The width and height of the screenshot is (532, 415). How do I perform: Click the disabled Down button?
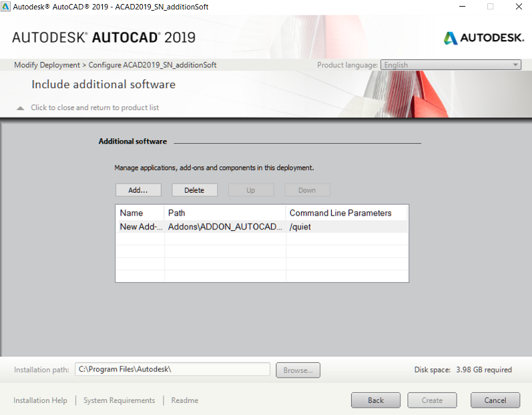(x=307, y=190)
